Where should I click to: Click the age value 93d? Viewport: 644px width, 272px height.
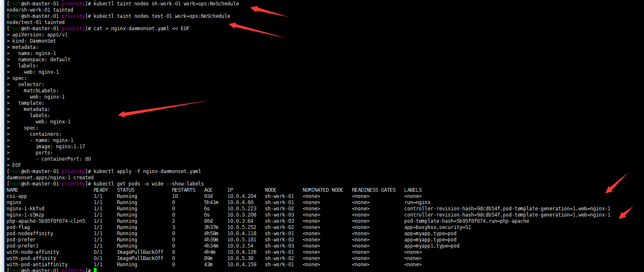pos(208,196)
